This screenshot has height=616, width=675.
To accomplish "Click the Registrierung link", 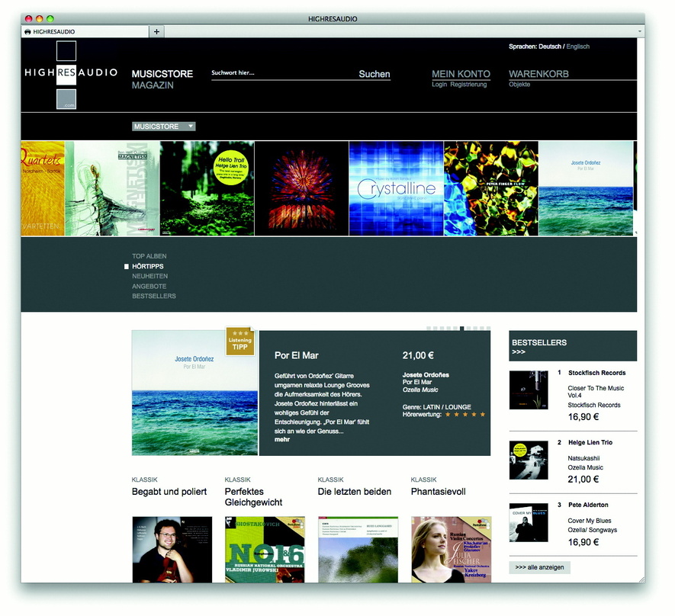I will (468, 85).
